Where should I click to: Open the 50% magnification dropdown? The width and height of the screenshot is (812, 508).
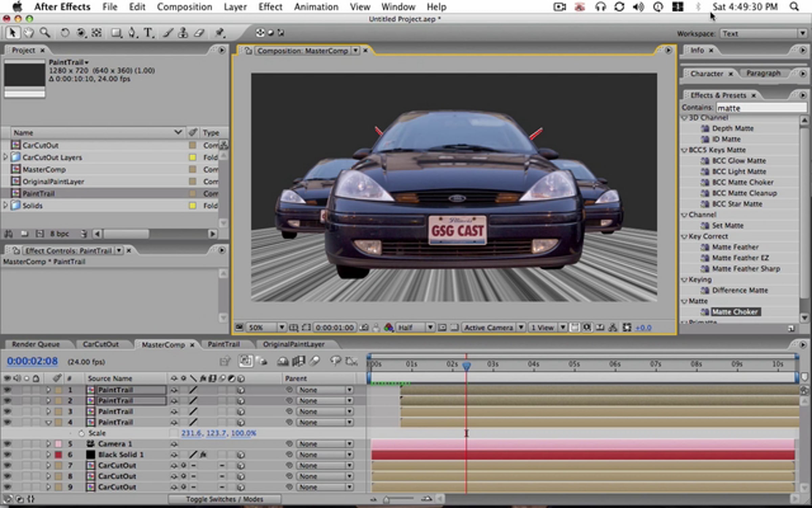coord(266,327)
